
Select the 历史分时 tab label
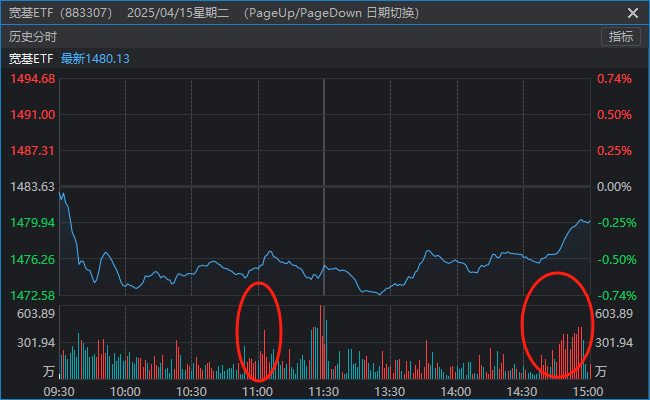pos(32,37)
